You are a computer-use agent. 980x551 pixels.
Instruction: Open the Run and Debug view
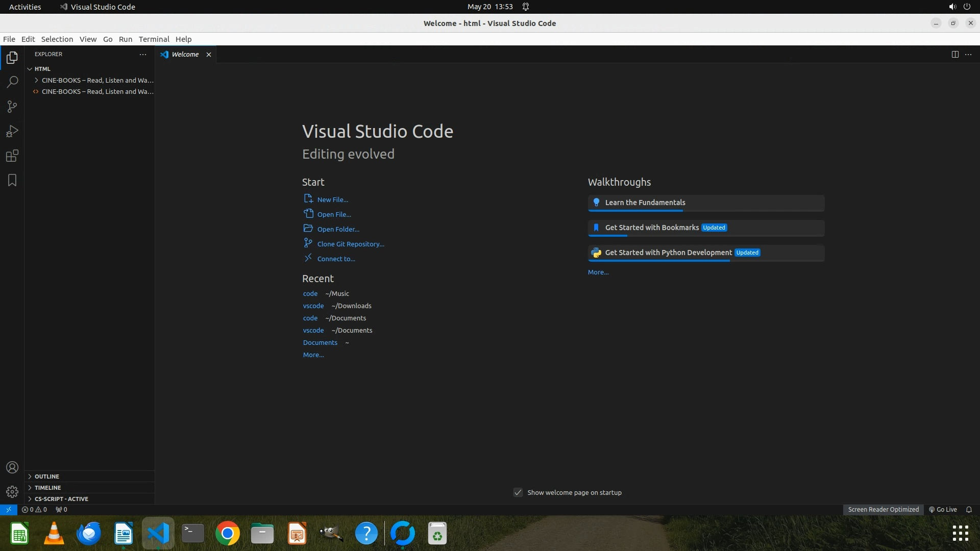tap(12, 132)
